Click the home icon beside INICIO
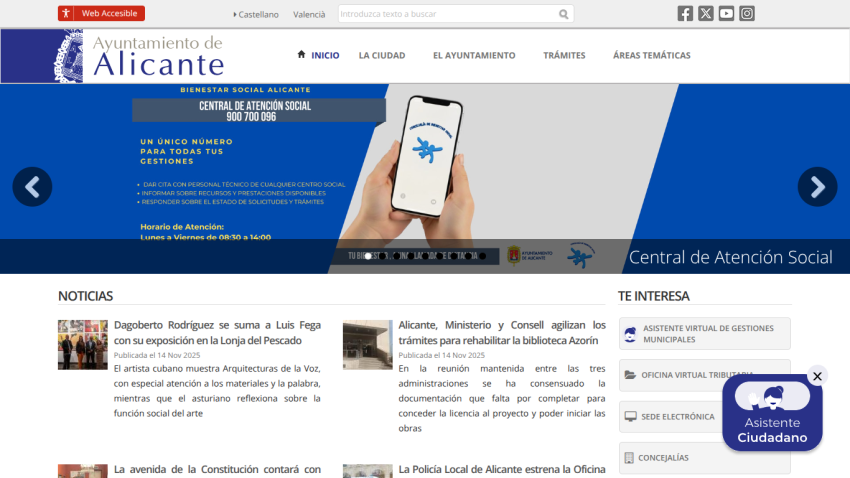This screenshot has width=850, height=478. (x=301, y=54)
